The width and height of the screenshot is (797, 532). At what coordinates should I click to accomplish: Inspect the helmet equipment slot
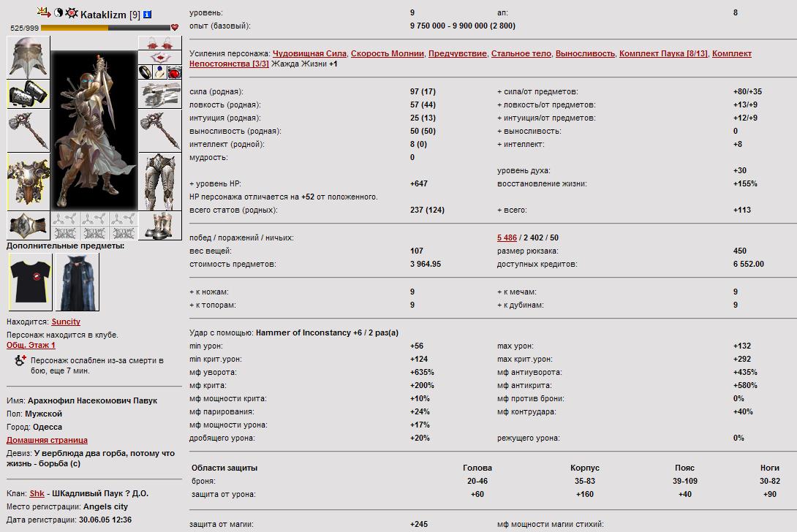(x=29, y=57)
